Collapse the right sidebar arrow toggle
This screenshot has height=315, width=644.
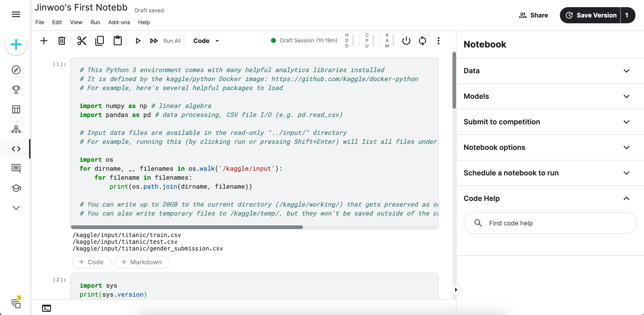tap(456, 290)
